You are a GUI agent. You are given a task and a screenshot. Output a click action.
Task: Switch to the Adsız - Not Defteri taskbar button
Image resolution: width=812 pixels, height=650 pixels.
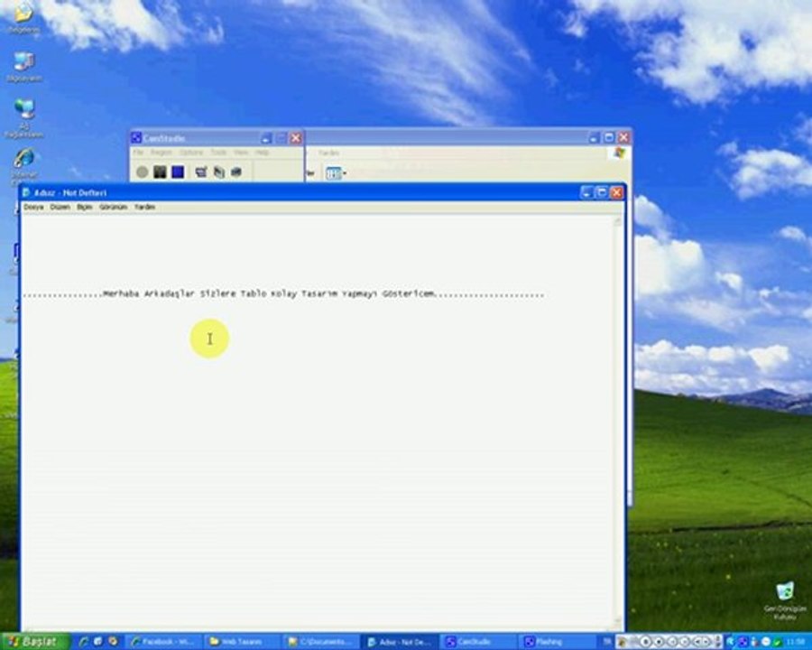(x=400, y=642)
